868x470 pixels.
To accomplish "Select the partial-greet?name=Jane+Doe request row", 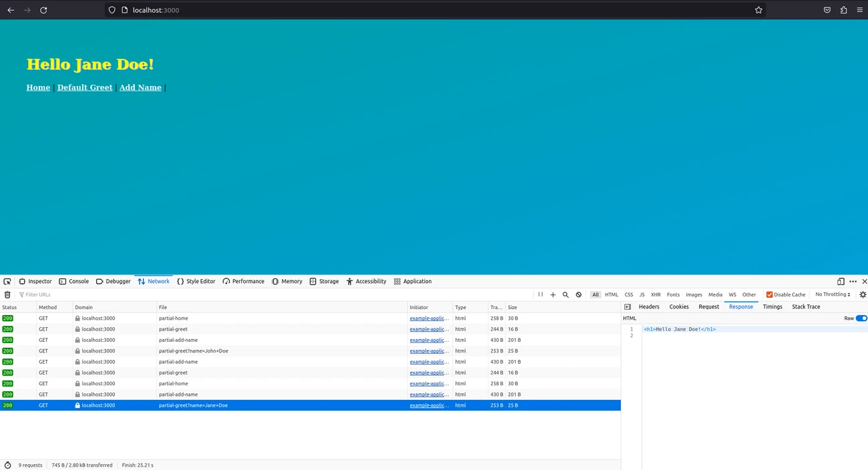I will click(x=310, y=405).
